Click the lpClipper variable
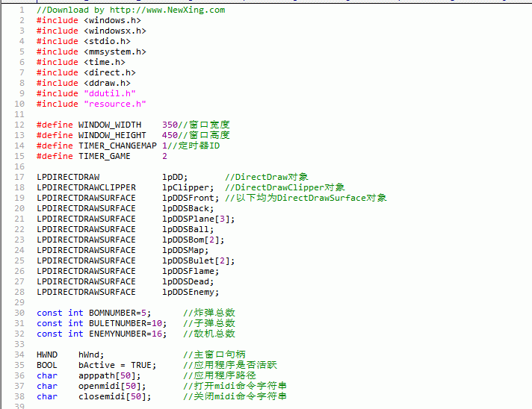 188,188
